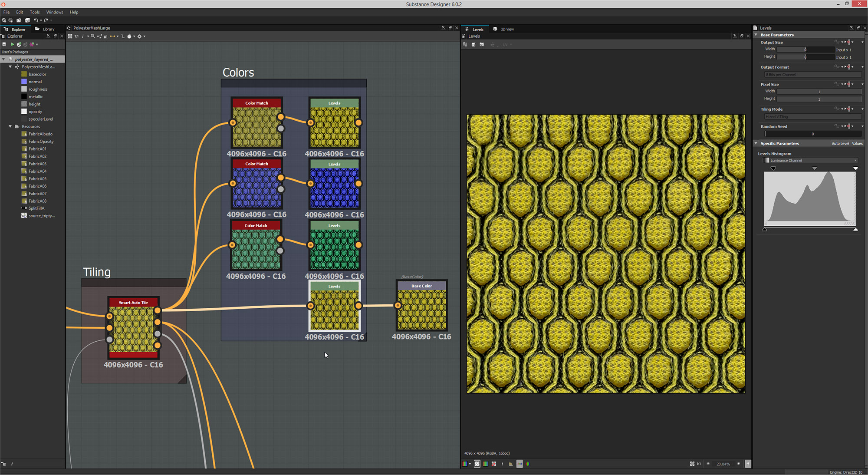The height and width of the screenshot is (475, 868).
Task: Select the Base Color output node
Action: coord(421,306)
